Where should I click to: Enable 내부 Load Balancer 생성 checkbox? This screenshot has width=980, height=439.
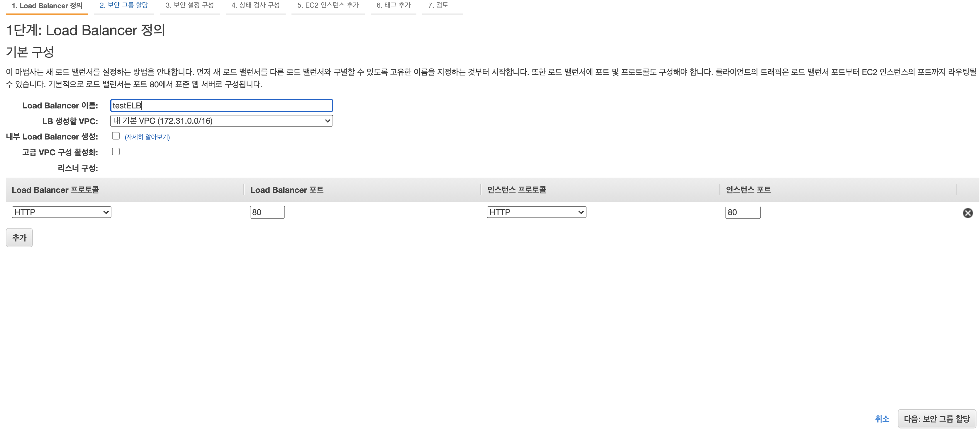tap(116, 136)
